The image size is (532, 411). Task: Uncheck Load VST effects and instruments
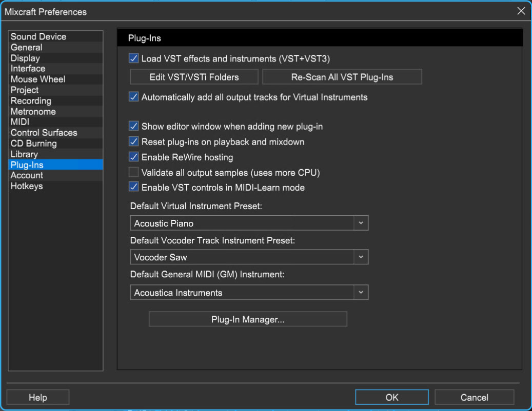click(134, 58)
